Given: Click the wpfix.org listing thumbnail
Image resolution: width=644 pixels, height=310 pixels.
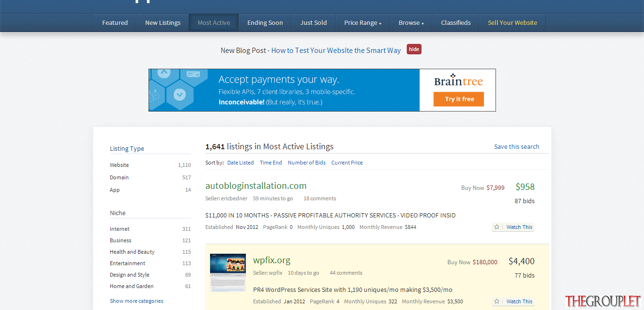Looking at the screenshot, I should pyautogui.click(x=228, y=272).
